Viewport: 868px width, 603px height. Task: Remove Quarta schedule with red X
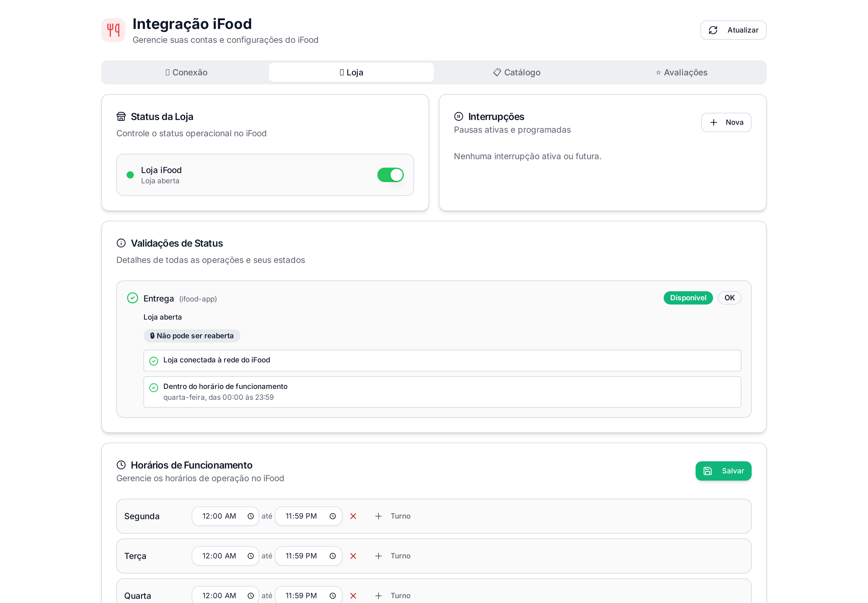pyautogui.click(x=353, y=595)
